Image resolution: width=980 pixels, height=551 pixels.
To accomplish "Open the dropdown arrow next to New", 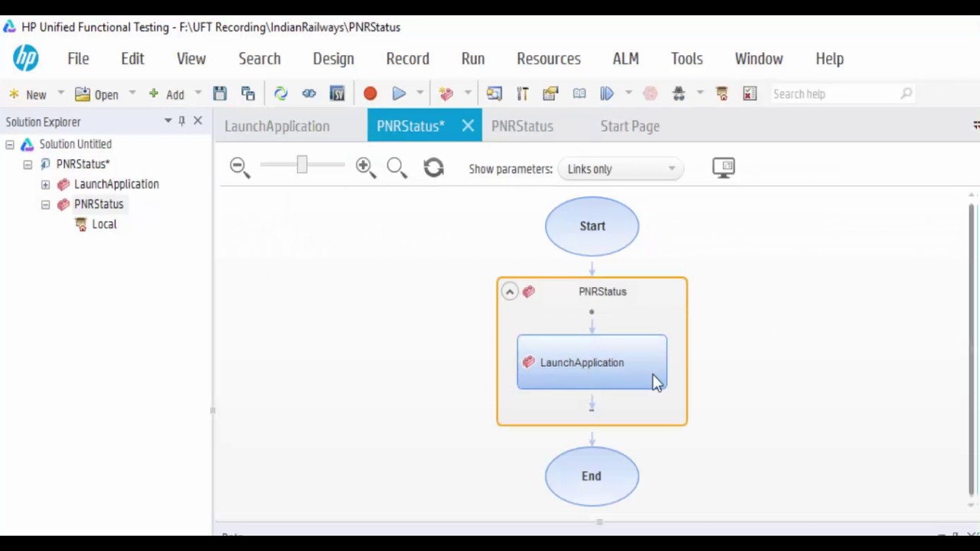I will (60, 93).
